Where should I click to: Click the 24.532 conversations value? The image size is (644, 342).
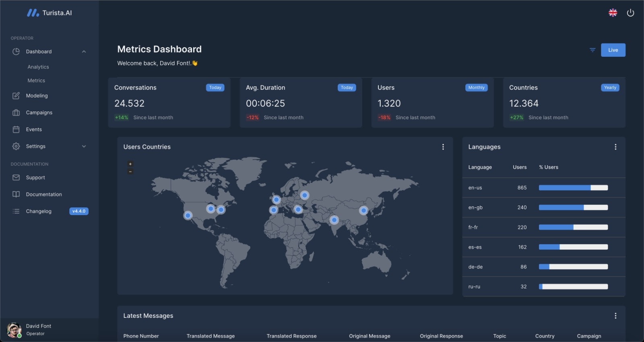tap(129, 104)
